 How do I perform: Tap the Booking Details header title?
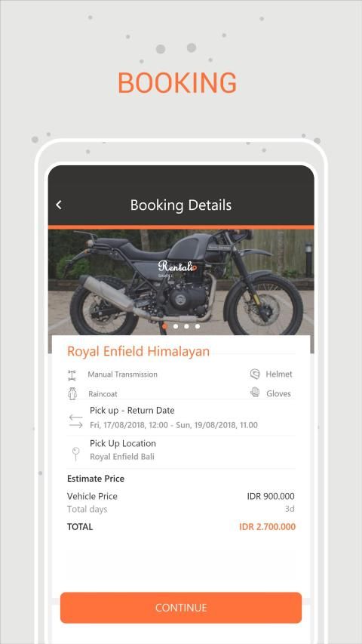pyautogui.click(x=181, y=205)
